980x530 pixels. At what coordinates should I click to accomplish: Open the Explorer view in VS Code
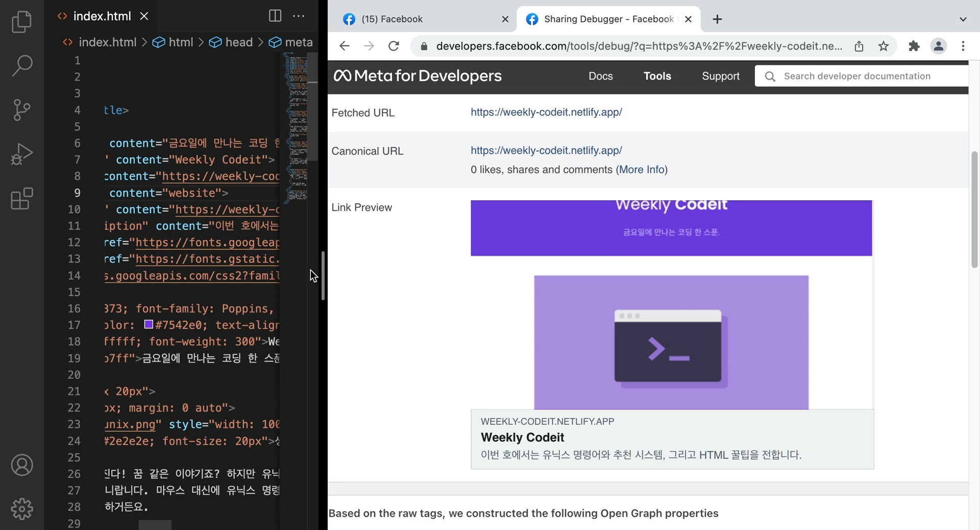tap(21, 21)
